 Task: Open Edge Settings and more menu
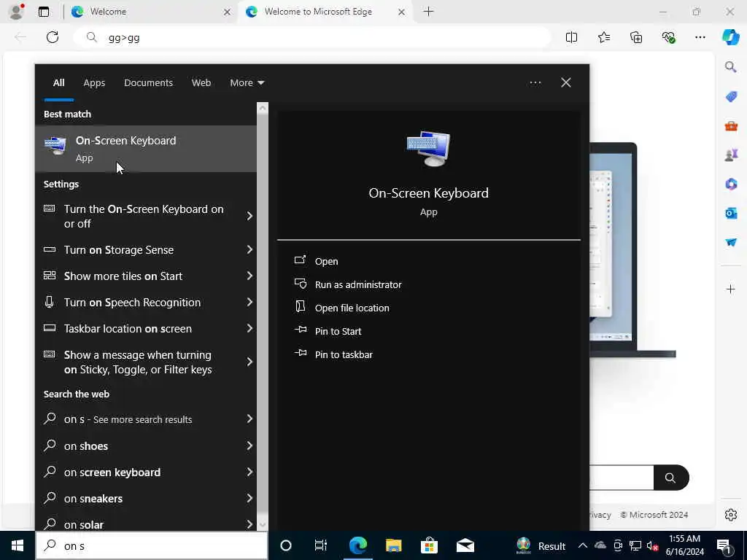700,37
